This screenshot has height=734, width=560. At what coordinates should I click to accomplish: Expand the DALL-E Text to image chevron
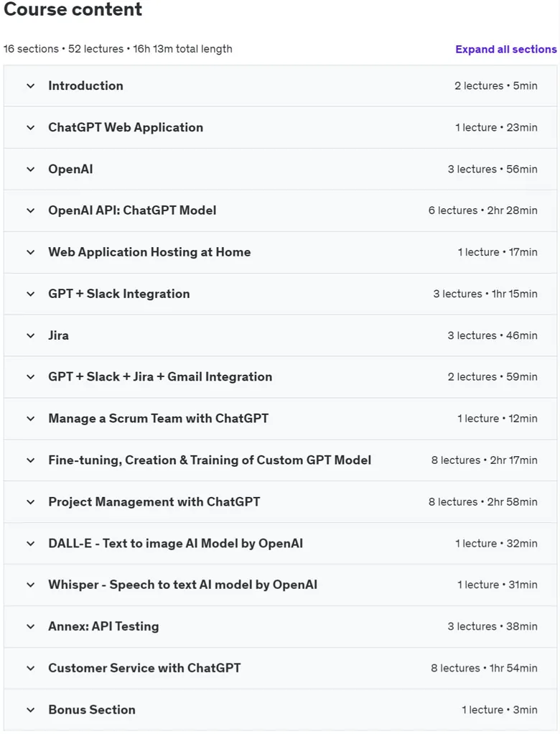click(x=30, y=544)
